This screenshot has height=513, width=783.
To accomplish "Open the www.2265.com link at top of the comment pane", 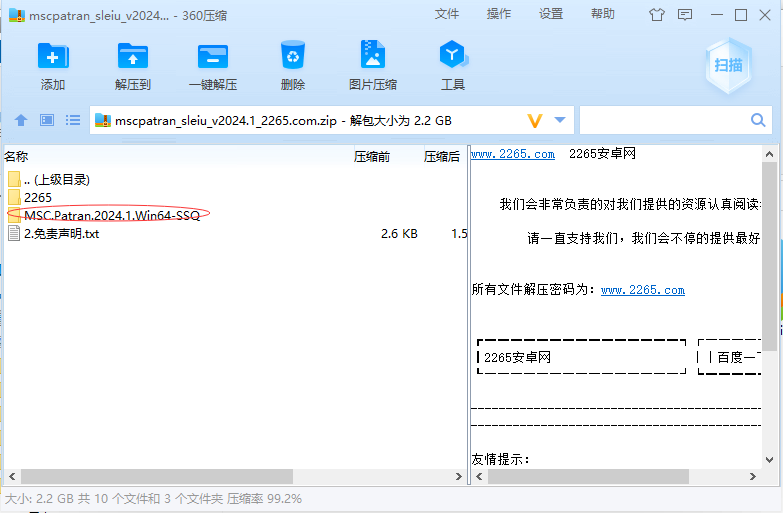I will coord(513,154).
